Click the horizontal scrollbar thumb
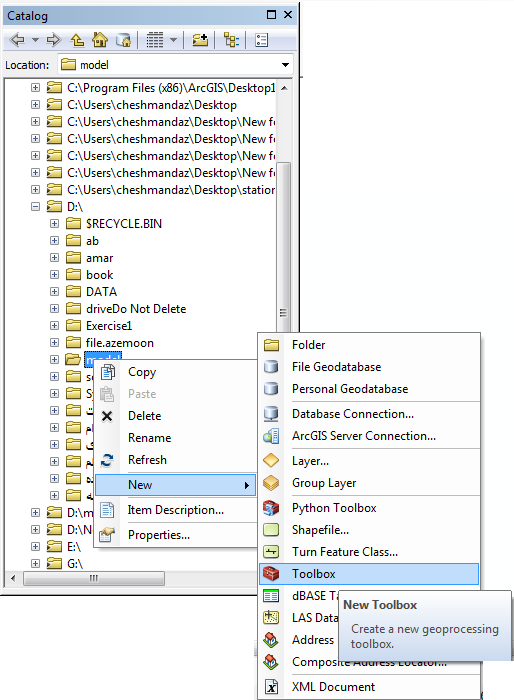Screen dimensions: 514x700 point(94,579)
